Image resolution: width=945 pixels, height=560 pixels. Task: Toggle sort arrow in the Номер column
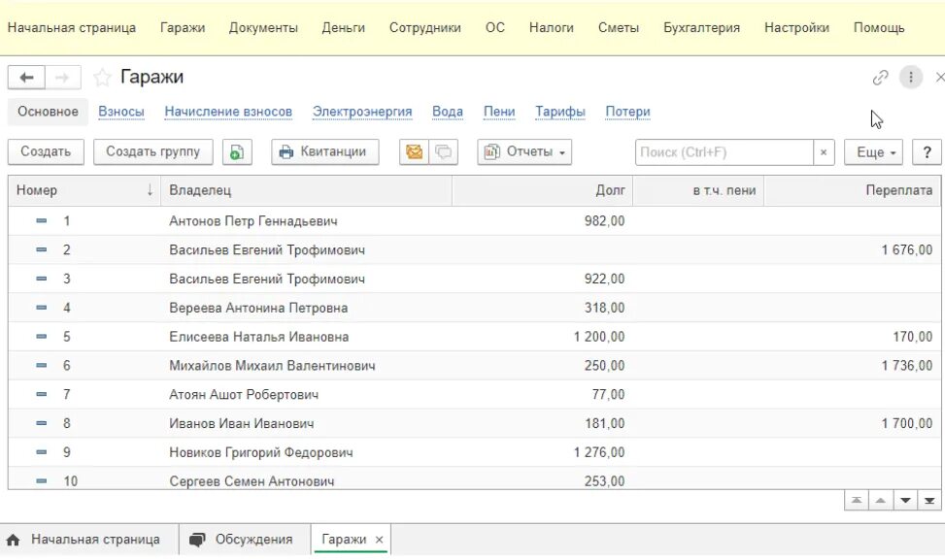tap(150, 190)
